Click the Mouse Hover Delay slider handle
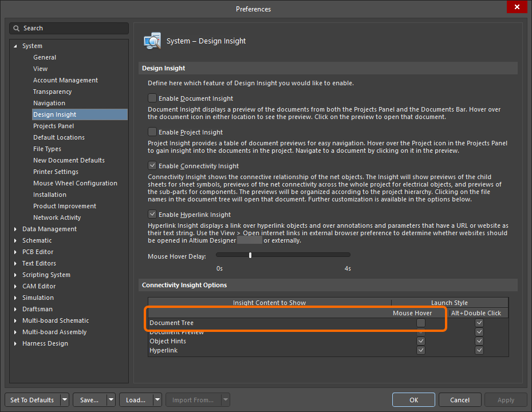This screenshot has height=412, width=532. click(x=250, y=255)
